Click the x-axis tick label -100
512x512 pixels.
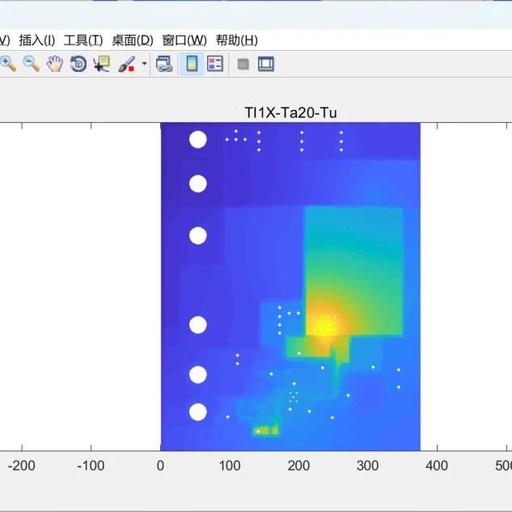[x=91, y=466]
